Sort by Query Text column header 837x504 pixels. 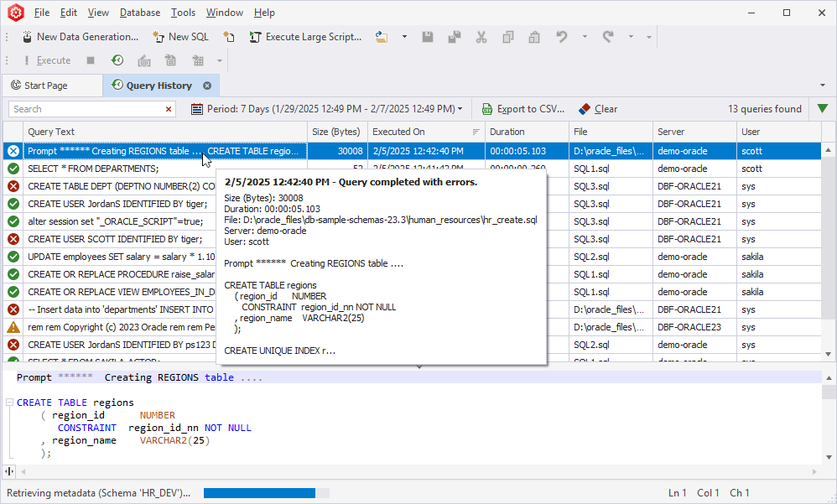coord(165,132)
